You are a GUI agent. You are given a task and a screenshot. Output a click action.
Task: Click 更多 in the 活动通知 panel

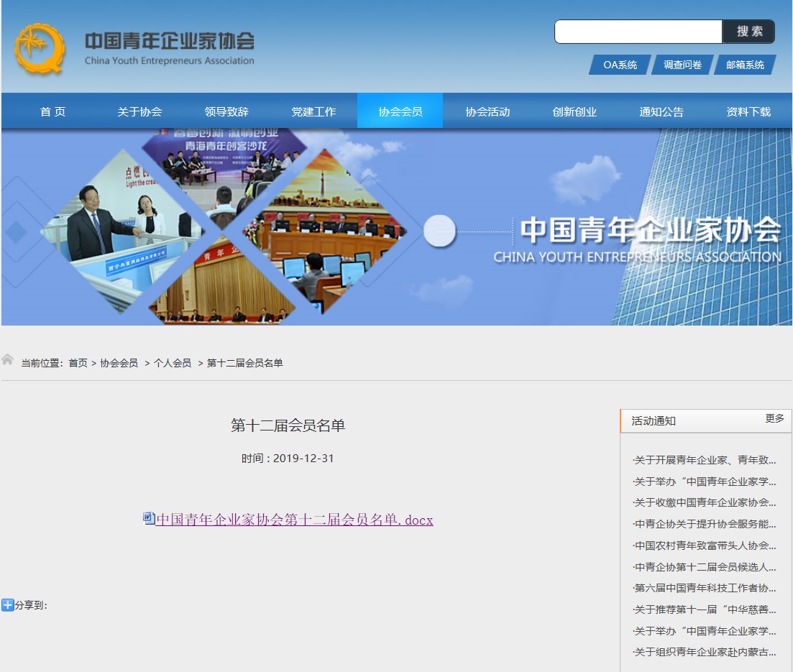pos(774,418)
